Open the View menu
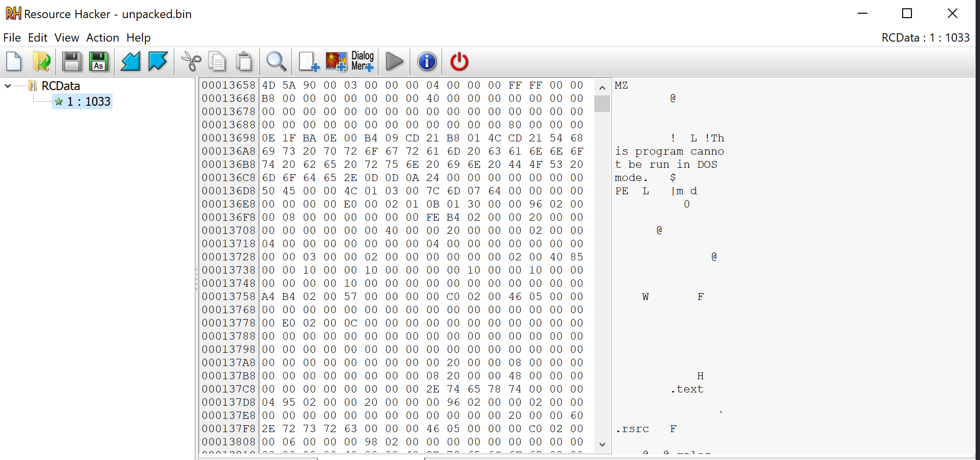This screenshot has height=460, width=980. (x=67, y=38)
